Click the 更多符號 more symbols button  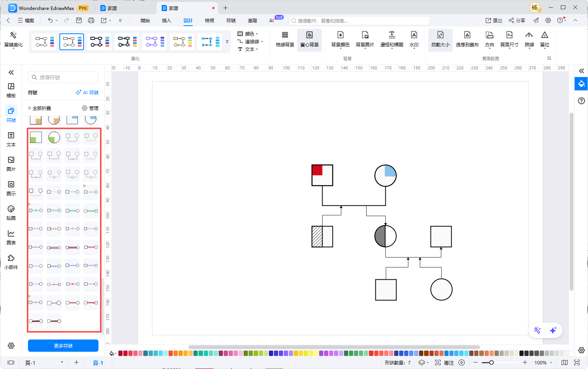click(63, 346)
